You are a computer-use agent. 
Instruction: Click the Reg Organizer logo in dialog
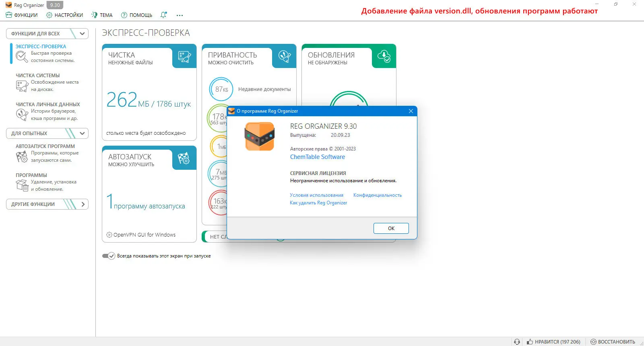(x=260, y=137)
